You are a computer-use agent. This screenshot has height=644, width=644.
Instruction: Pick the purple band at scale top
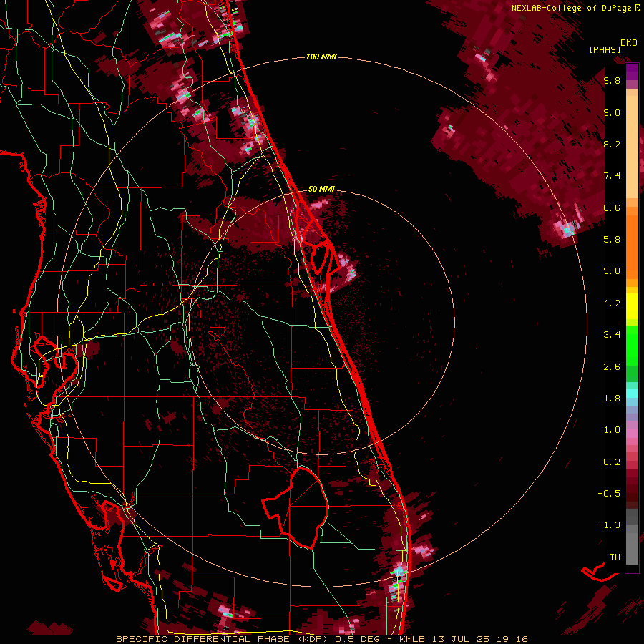(632, 72)
